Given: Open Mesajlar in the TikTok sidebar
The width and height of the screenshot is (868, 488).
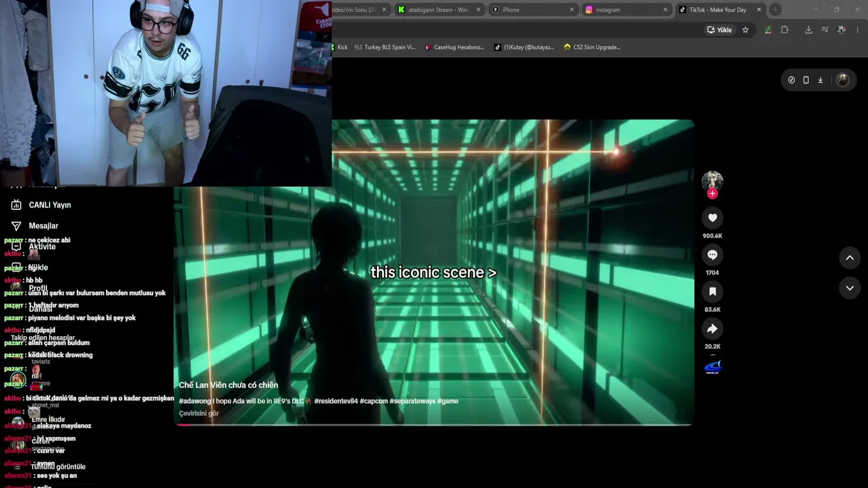Looking at the screenshot, I should (x=35, y=226).
